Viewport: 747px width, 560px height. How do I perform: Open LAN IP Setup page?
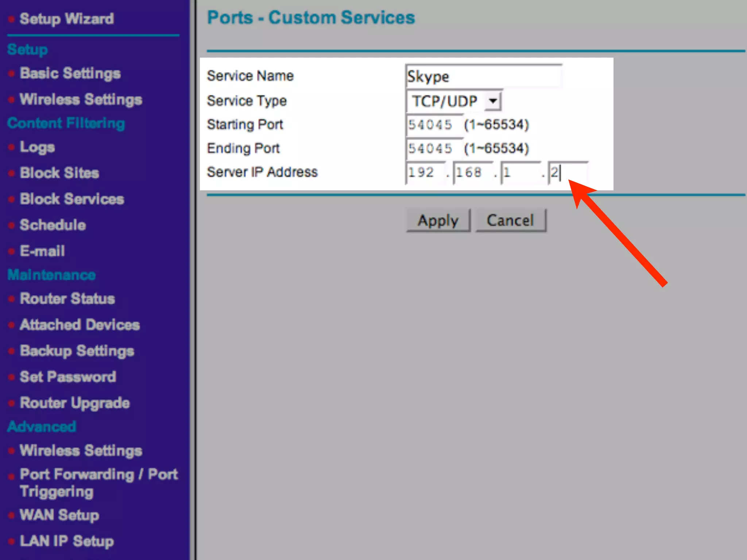[66, 541]
